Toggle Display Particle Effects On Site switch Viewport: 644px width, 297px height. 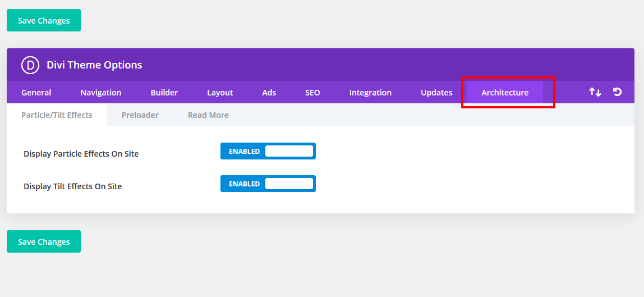[268, 151]
